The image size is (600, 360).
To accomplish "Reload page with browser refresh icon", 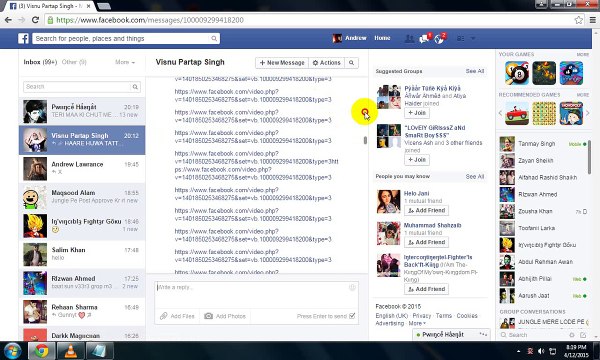I will point(35,20).
